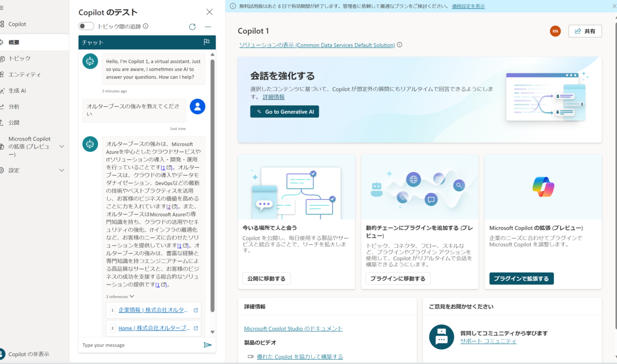Click the 製品のビデオ heading
Image resolution: width=617 pixels, height=364 pixels.
[260, 342]
